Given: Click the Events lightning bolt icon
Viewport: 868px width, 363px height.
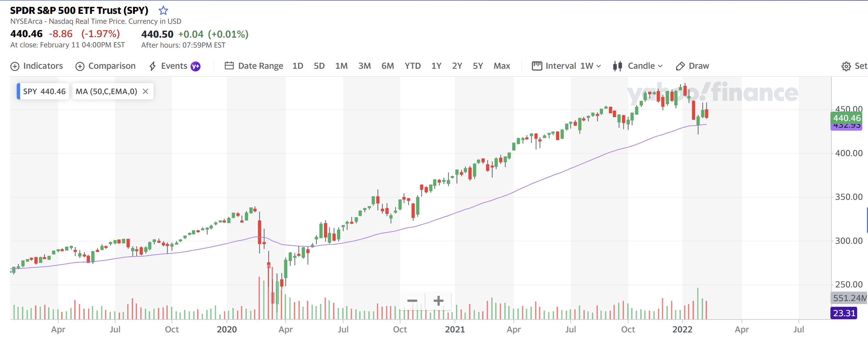Looking at the screenshot, I should (153, 66).
